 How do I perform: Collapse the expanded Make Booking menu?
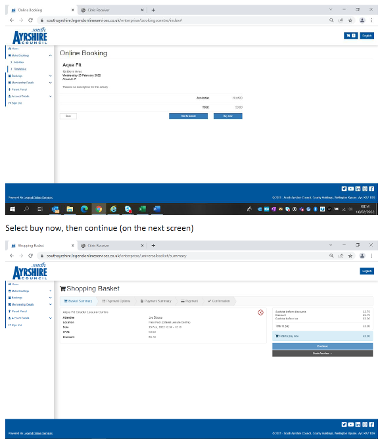click(x=50, y=56)
